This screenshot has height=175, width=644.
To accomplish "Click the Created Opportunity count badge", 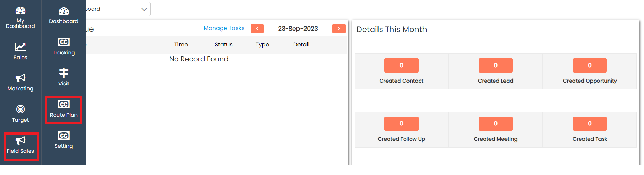I will [x=590, y=65].
